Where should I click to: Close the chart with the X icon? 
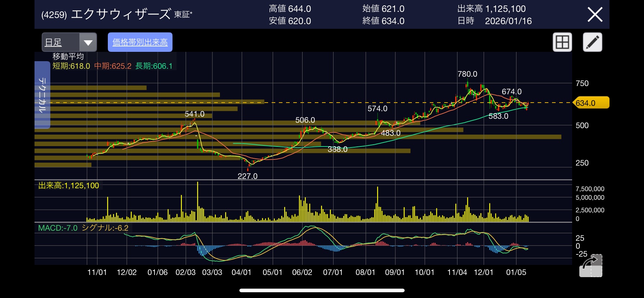[x=595, y=15]
